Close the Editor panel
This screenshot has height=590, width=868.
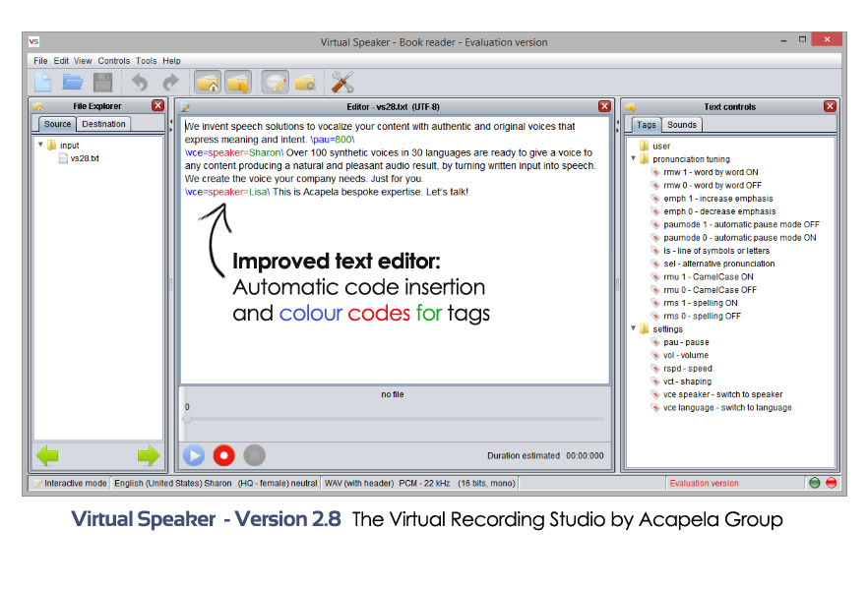604,106
